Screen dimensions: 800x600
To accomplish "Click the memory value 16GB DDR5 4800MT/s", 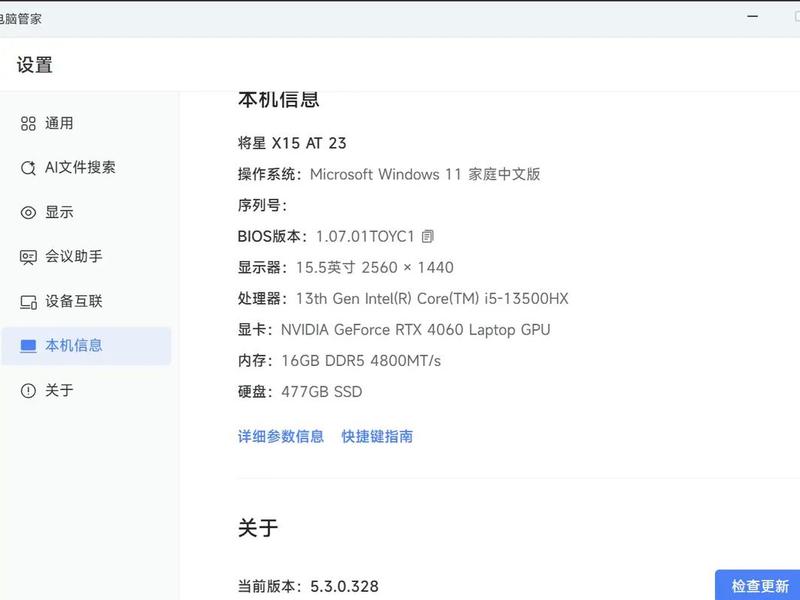I will coord(361,361).
